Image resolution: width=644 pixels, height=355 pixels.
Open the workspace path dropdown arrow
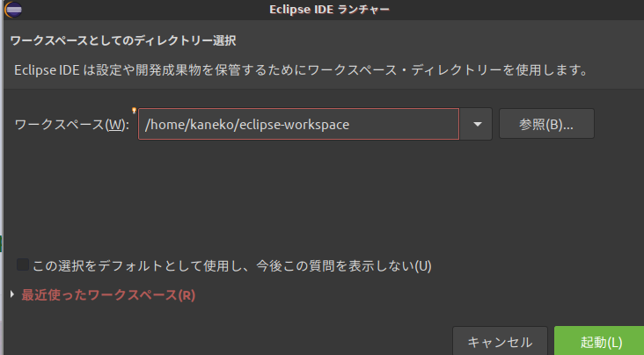tap(477, 124)
